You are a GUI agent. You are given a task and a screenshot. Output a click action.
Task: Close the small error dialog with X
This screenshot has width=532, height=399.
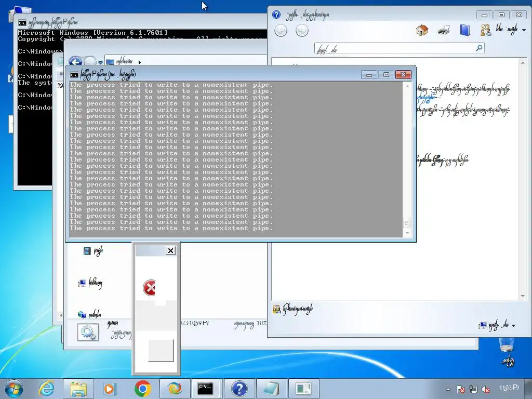pyautogui.click(x=170, y=251)
